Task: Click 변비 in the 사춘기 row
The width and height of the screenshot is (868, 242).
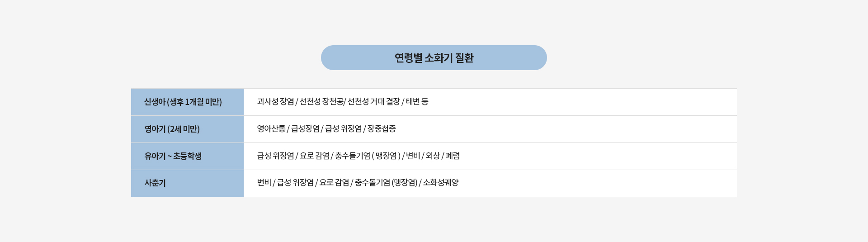Action: tap(264, 183)
